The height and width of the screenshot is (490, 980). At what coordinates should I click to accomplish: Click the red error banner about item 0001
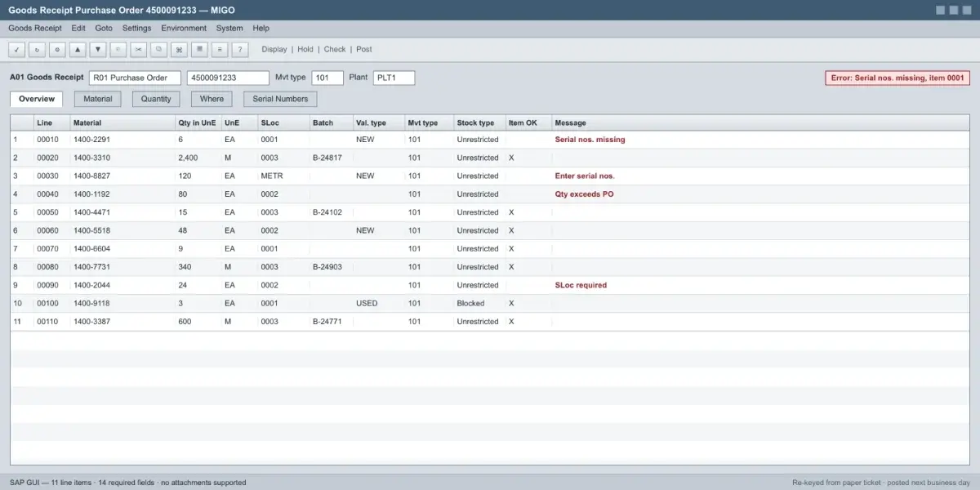pyautogui.click(x=898, y=78)
